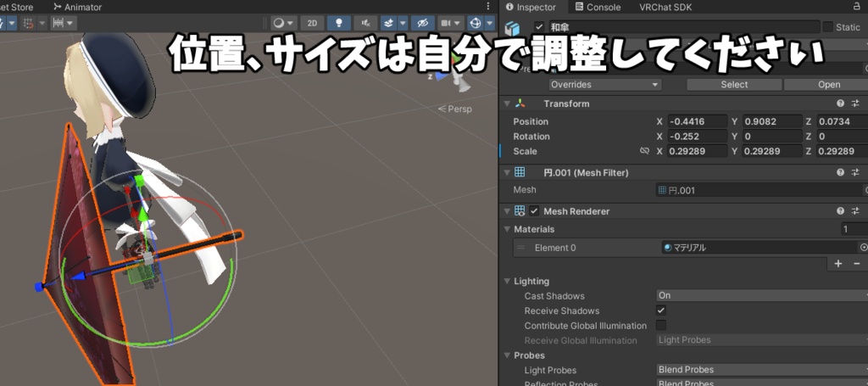Collapse the Materials section
Image resolution: width=868 pixels, height=386 pixels.
[x=507, y=229]
